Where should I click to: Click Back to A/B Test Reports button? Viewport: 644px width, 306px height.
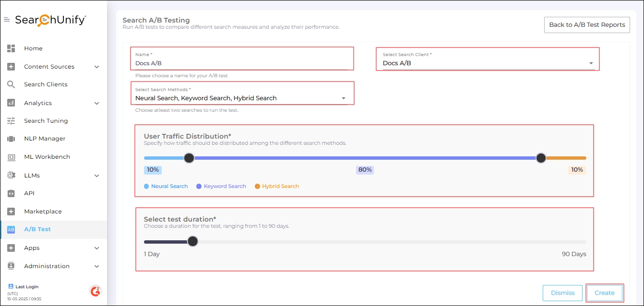(x=586, y=25)
